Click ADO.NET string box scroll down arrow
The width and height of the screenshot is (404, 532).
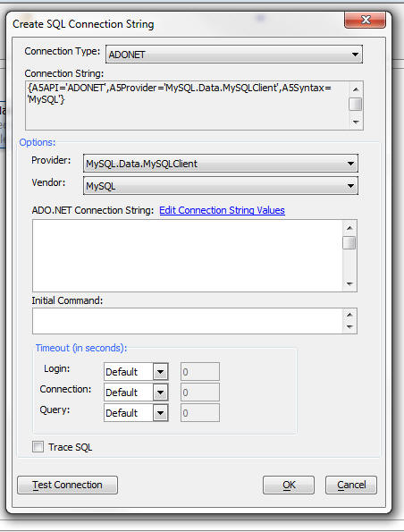pos(349,283)
